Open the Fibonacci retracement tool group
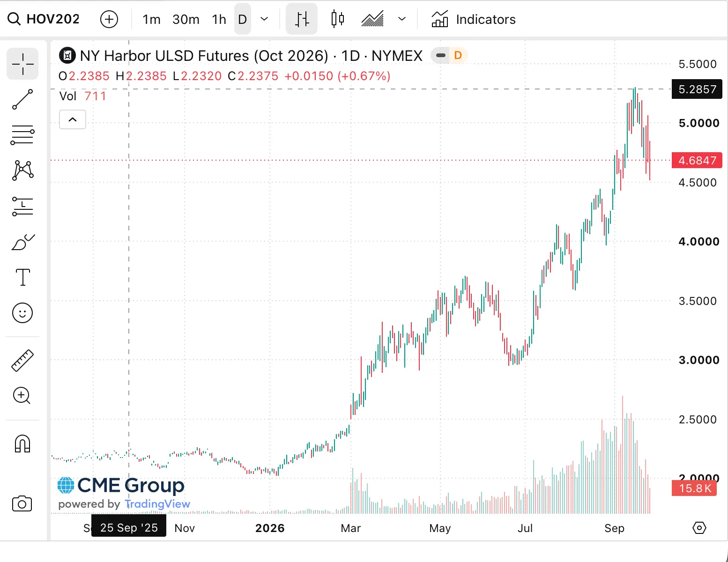This screenshot has width=728, height=562. (22, 135)
